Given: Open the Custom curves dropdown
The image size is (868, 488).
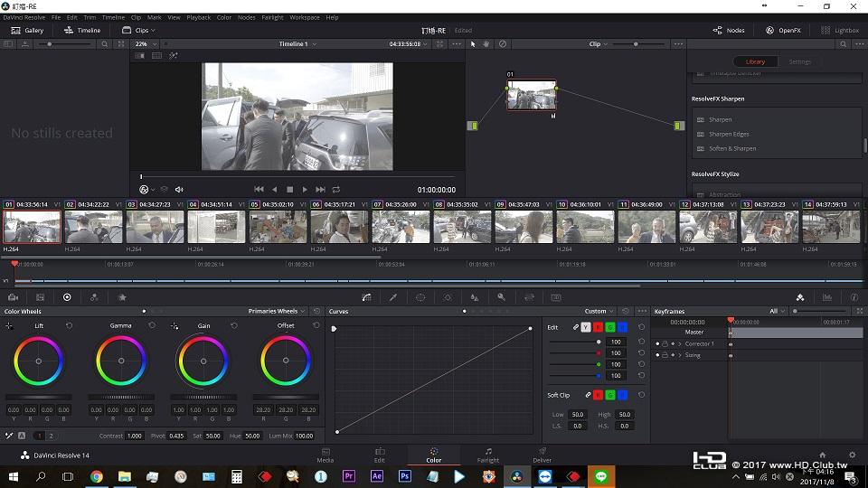Looking at the screenshot, I should tap(599, 311).
